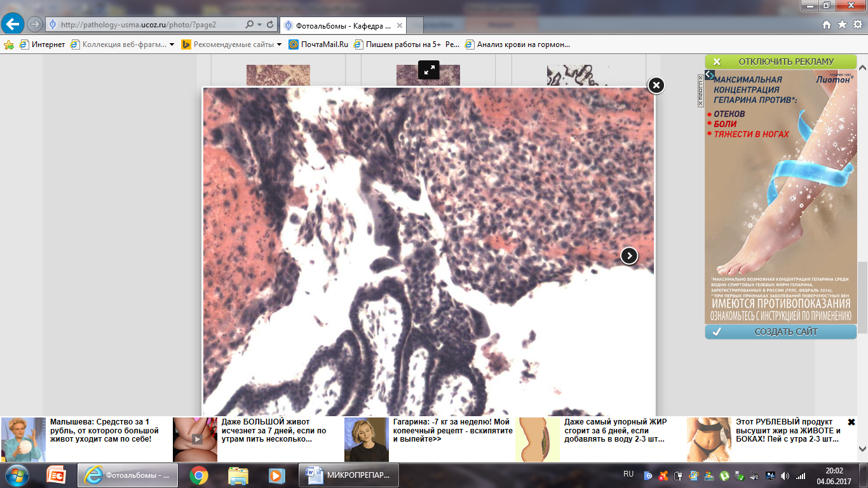Click the Лиотон leg ad banner

click(781, 197)
